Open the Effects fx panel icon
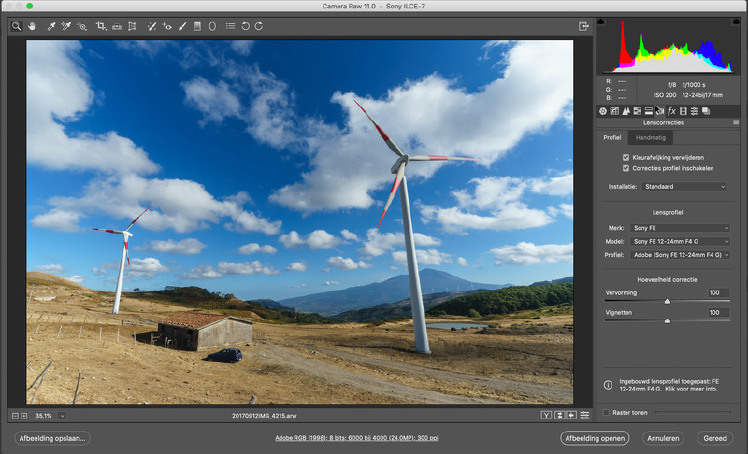748x454 pixels. 672,111
